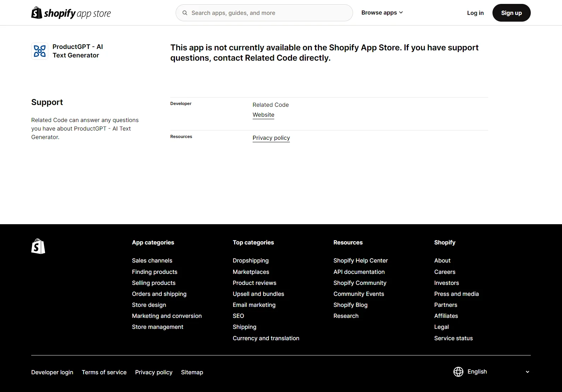This screenshot has height=392, width=562.
Task: Click the Related Code developer name
Action: coord(271,105)
